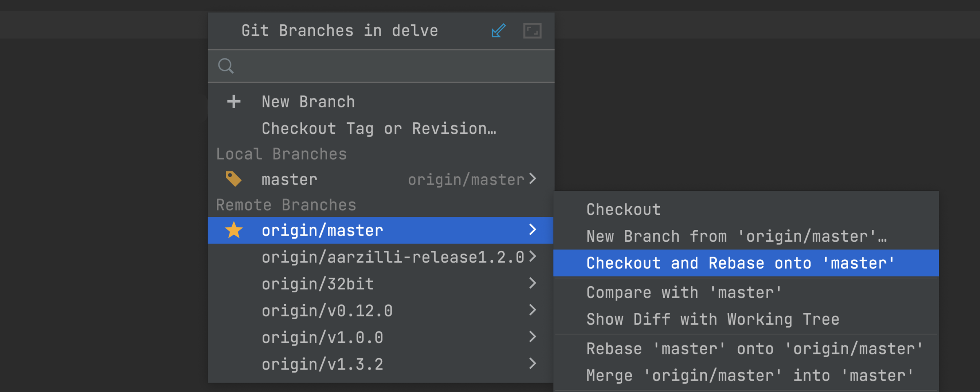Click the search magnifier icon

point(226,66)
